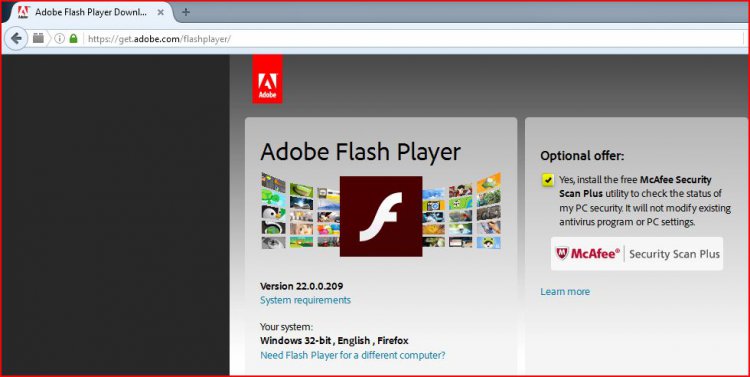The height and width of the screenshot is (377, 750).
Task: Select the Adobe Flash Player Download tab
Action: (91, 12)
